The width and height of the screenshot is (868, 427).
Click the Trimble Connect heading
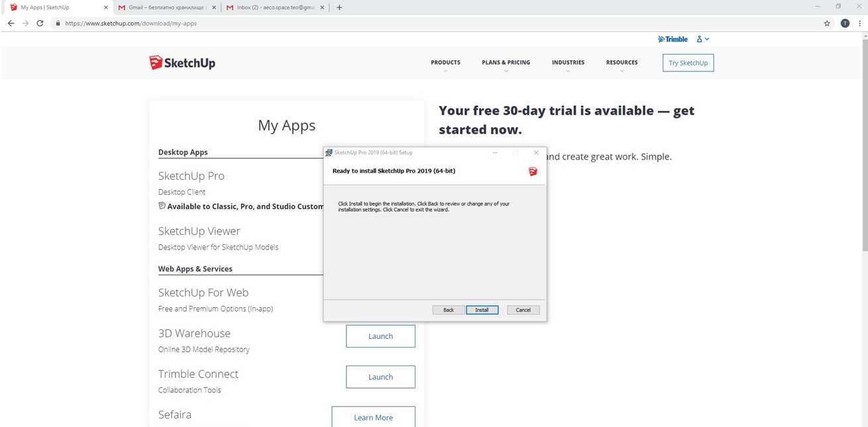(x=198, y=374)
